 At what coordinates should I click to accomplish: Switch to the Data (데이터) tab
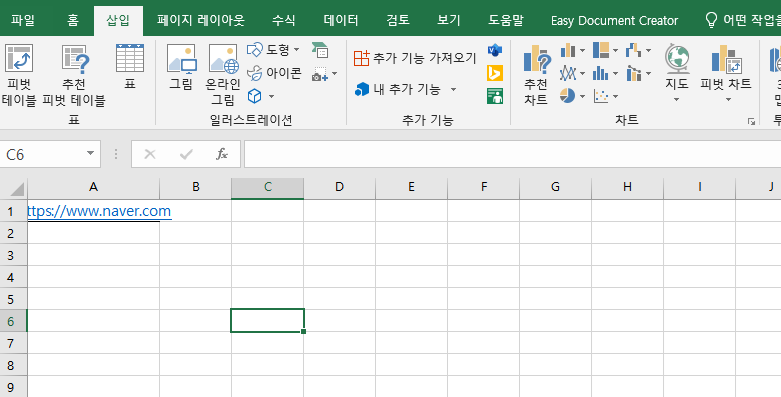tap(341, 20)
